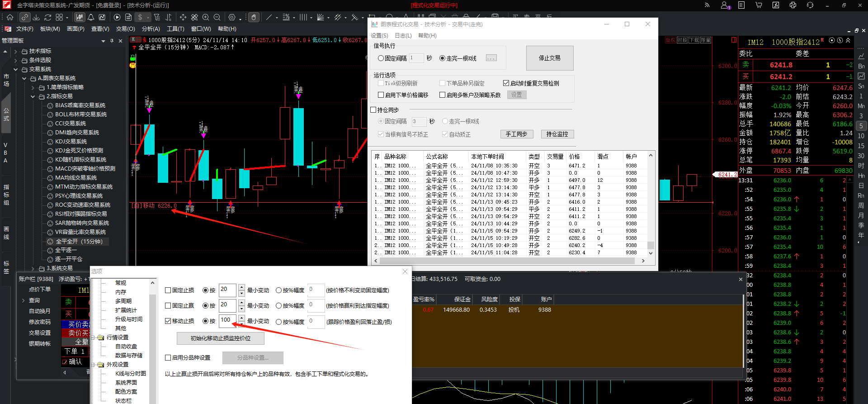Select 全平全开（15分钟） in the tree

click(79, 242)
